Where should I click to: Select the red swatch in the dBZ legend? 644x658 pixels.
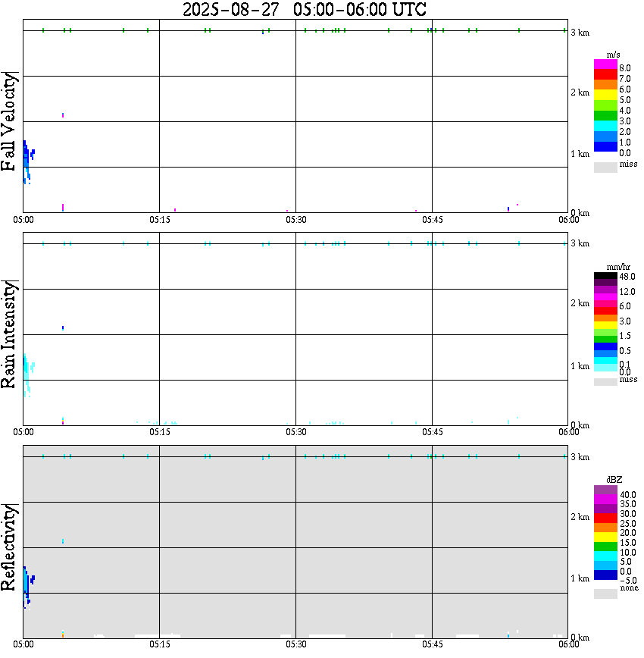click(x=605, y=519)
